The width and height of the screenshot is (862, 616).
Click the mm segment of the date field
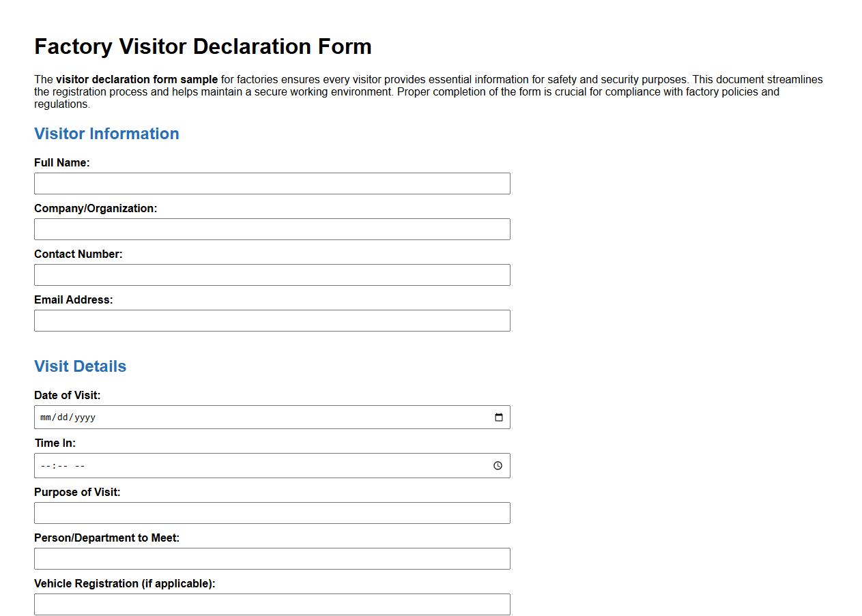(x=44, y=417)
